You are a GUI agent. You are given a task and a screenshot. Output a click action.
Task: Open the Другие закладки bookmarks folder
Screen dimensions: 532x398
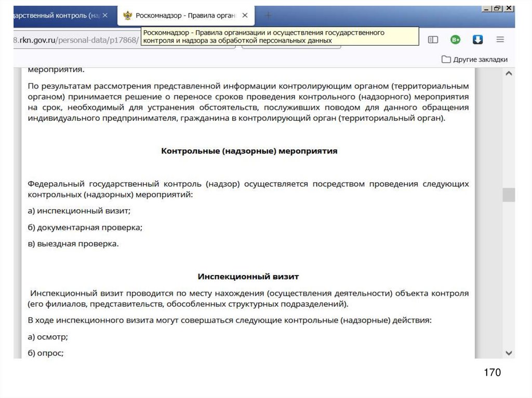475,59
